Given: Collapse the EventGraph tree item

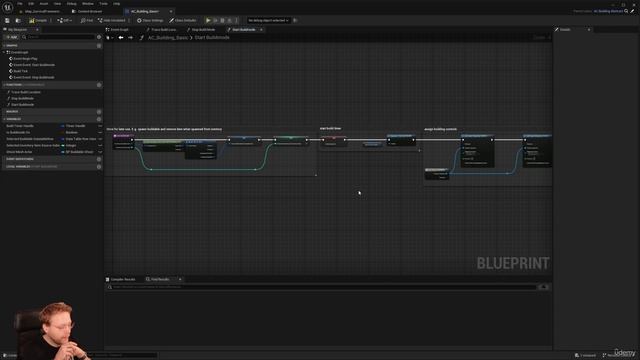Looking at the screenshot, I should pos(4,52).
